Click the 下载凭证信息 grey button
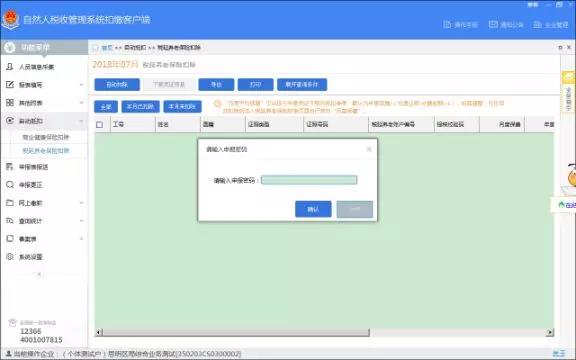This screenshot has width=576, height=360. (169, 84)
